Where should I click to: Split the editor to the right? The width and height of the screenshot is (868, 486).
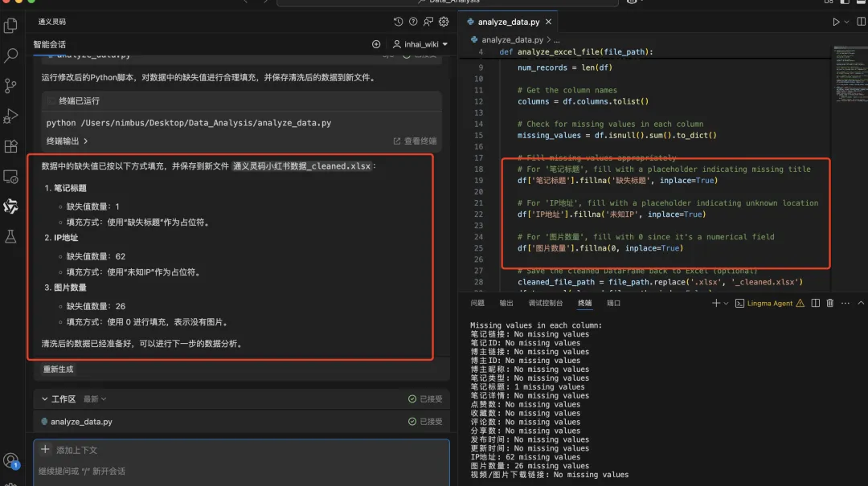(862, 22)
